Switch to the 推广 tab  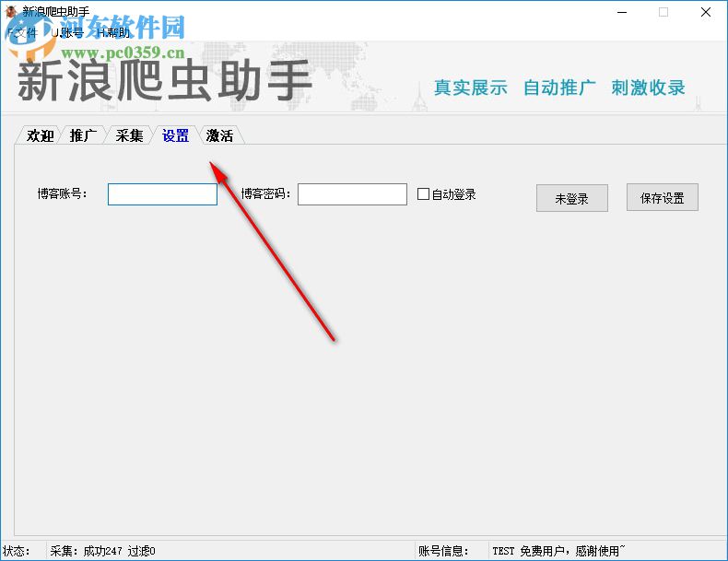pyautogui.click(x=83, y=135)
